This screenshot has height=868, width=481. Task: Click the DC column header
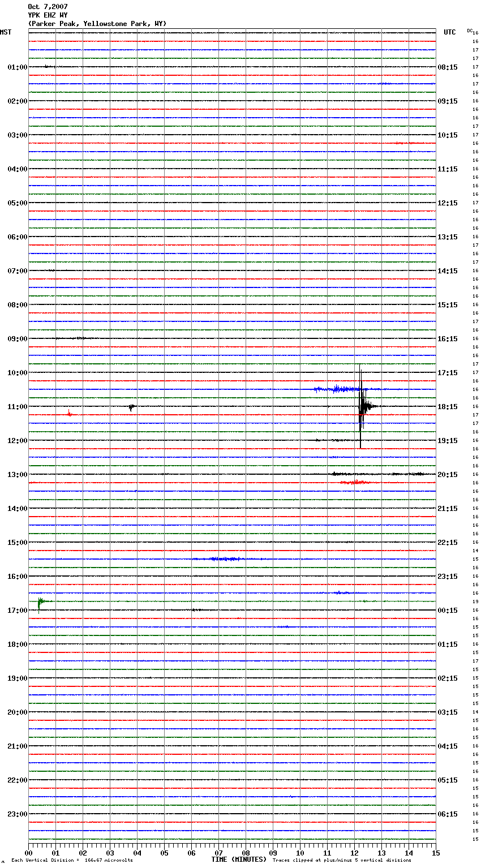coord(470,31)
